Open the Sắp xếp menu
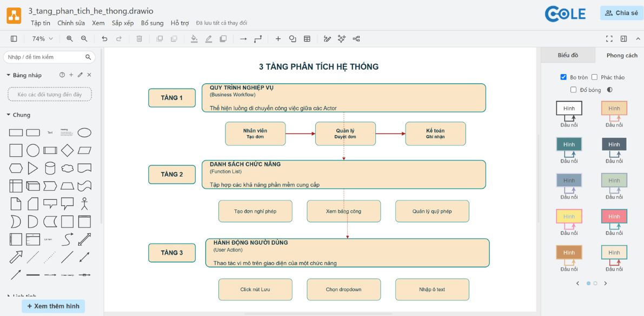This screenshot has height=316, width=644. (x=123, y=23)
